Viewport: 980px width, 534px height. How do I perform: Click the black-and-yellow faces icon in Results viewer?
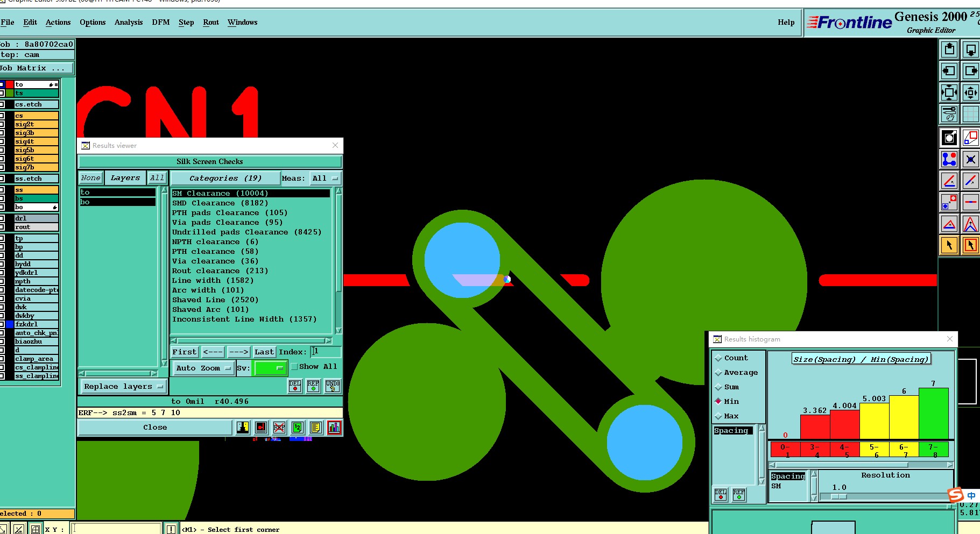[243, 428]
